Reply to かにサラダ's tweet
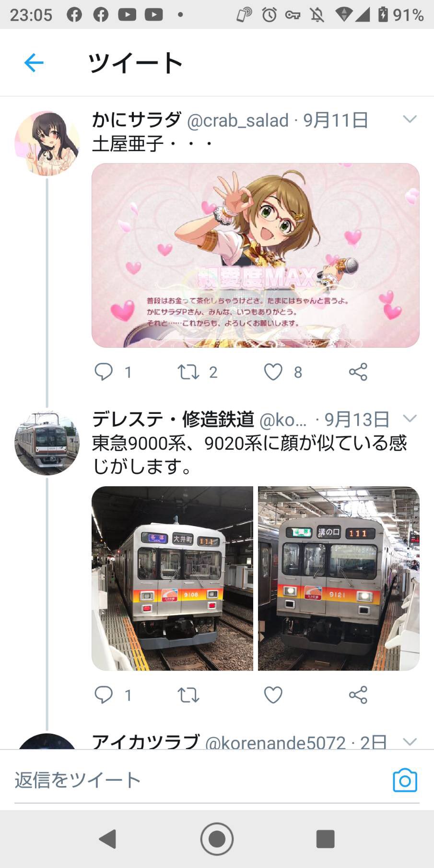Image resolution: width=434 pixels, height=868 pixels. click(x=104, y=372)
